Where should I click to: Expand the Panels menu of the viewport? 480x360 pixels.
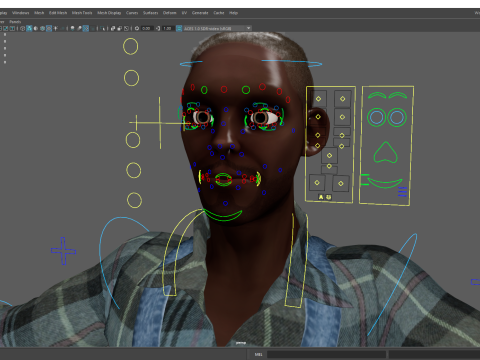[x=15, y=22]
